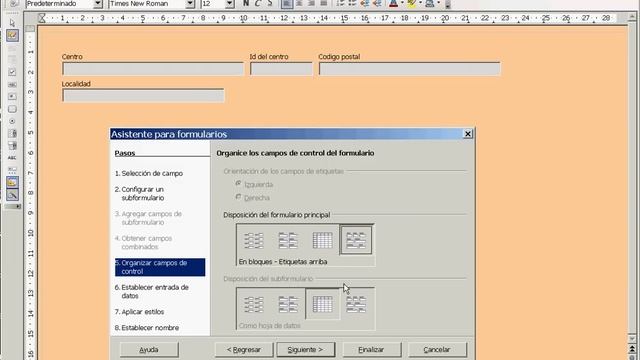Pick the Push Button control tool

pos(12,109)
